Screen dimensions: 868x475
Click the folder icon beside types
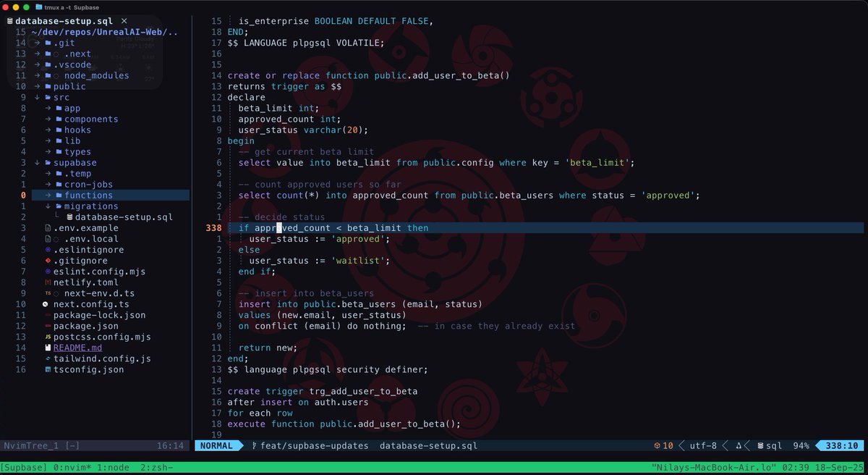59,151
